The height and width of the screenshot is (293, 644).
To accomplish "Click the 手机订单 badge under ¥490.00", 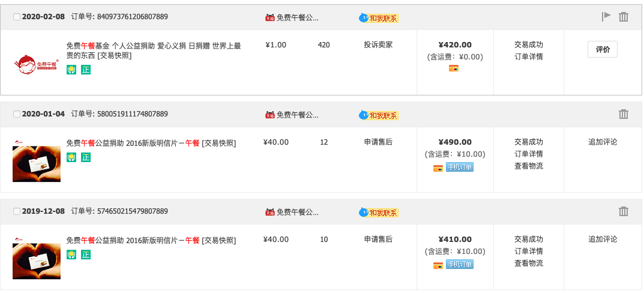I will pos(460,168).
